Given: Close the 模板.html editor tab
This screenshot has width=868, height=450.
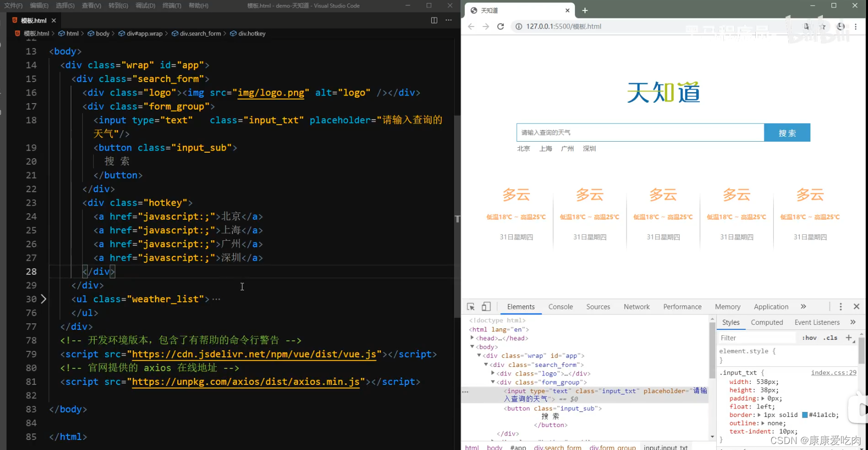Looking at the screenshot, I should point(54,21).
